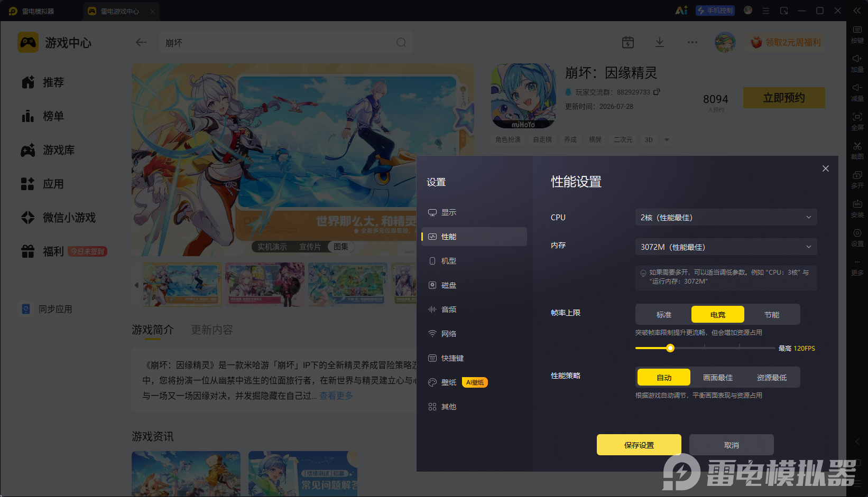This screenshot has width=868, height=497.
Task: Choose 画面最佳 performance strategy
Action: (718, 378)
